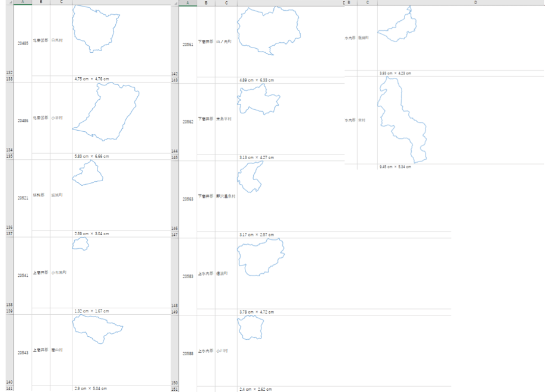This screenshot has width=549, height=392.
Task: Click the 小川村 cell in row 20588
Action: [226, 351]
